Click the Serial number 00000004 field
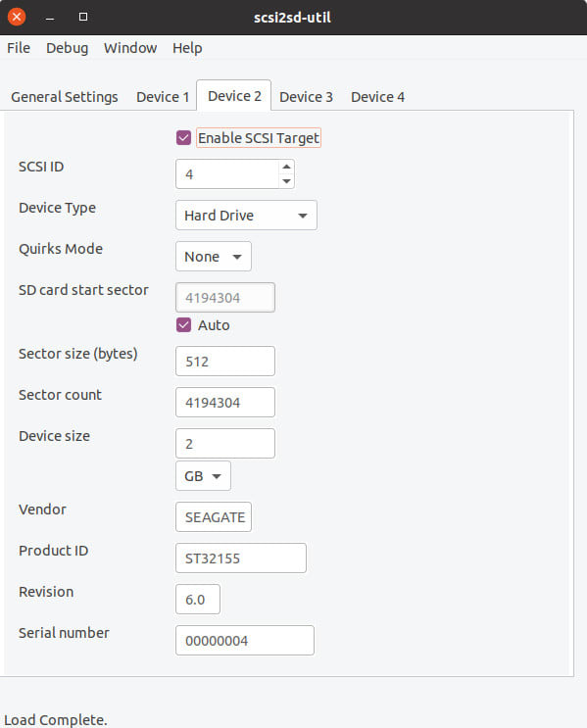This screenshot has width=587, height=728. 245,640
